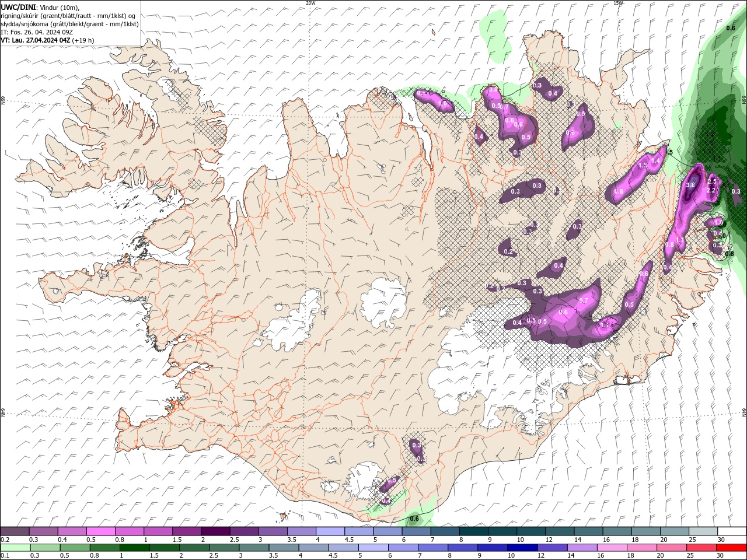Select the 1.5 magenta-purple snow scale swatch
Screen dimensions: 747x560
(x=186, y=531)
